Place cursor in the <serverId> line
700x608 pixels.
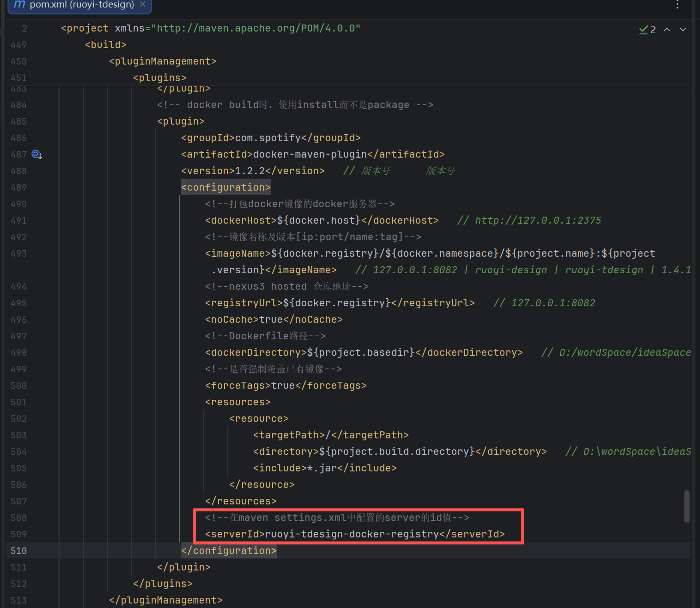(x=355, y=534)
